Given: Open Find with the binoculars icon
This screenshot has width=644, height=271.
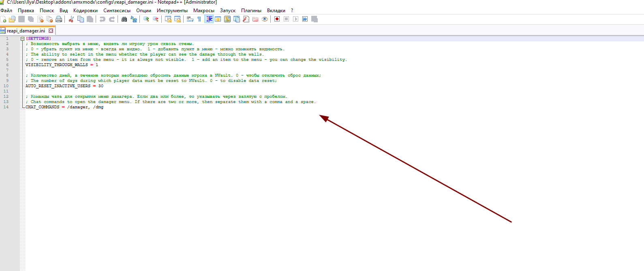Looking at the screenshot, I should pyautogui.click(x=124, y=19).
